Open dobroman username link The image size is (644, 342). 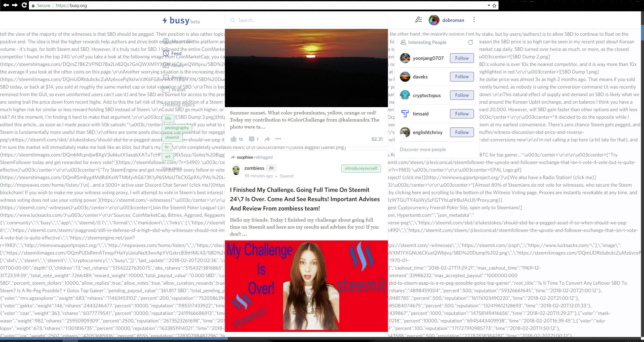coord(453,20)
